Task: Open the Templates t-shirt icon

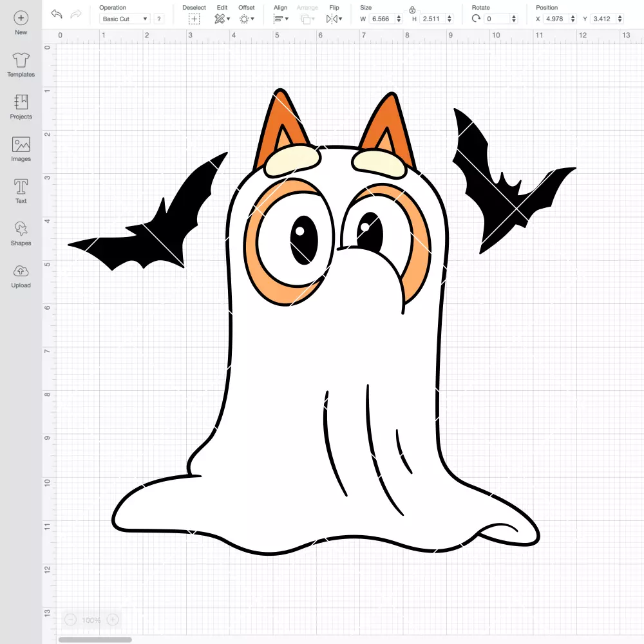Action: point(21,60)
